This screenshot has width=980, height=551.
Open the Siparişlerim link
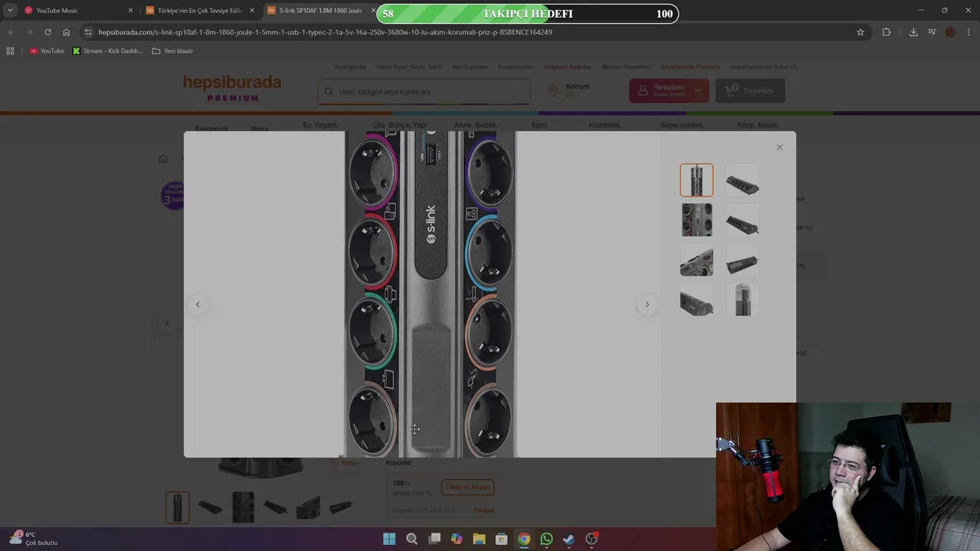click(351, 67)
